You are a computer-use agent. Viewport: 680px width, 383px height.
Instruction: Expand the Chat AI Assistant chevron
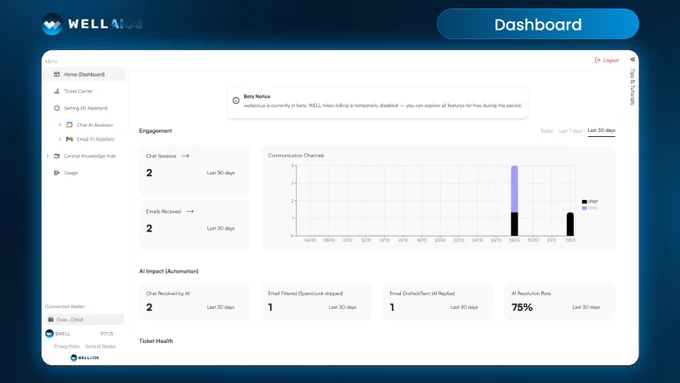(60, 125)
